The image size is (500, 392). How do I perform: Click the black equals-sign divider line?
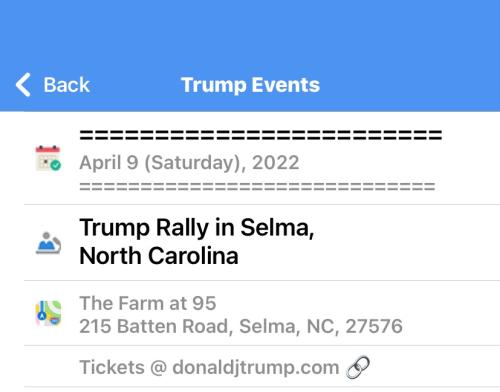[x=261, y=135]
